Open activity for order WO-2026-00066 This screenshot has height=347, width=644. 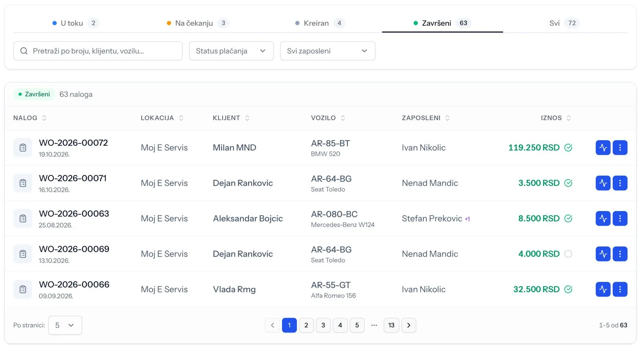603,289
